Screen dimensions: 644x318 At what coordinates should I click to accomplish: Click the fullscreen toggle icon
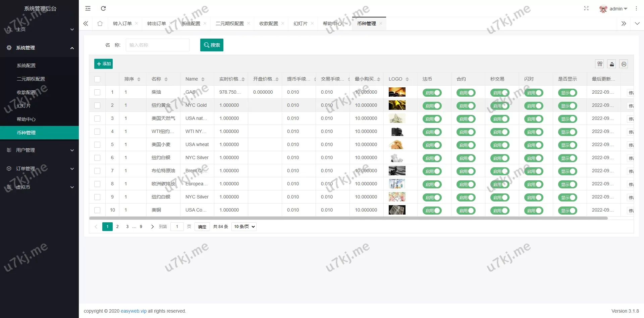coord(586,8)
